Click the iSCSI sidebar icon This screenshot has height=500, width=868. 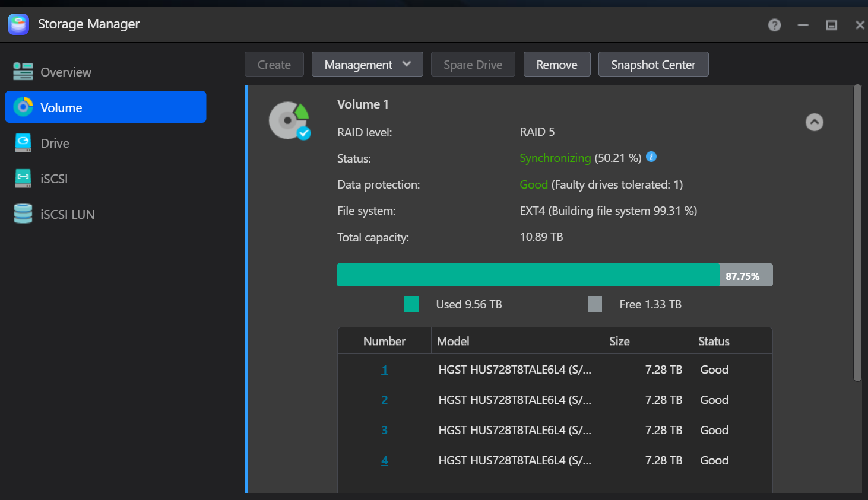[23, 179]
